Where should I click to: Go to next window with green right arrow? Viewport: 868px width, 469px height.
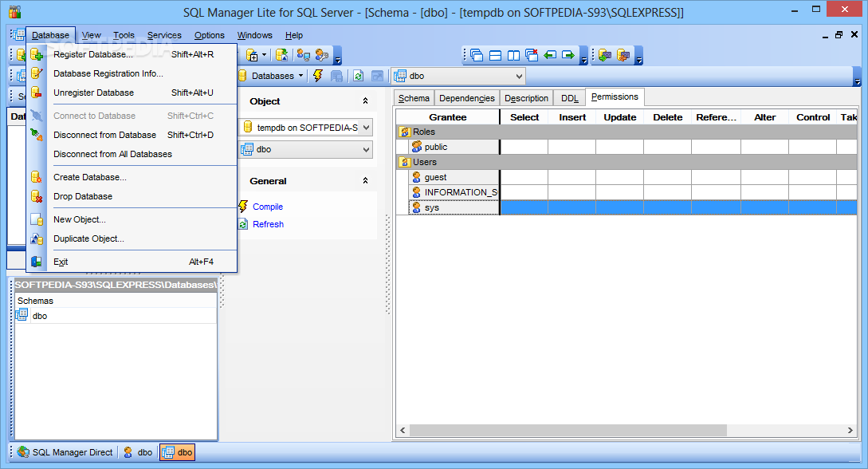[x=568, y=55]
